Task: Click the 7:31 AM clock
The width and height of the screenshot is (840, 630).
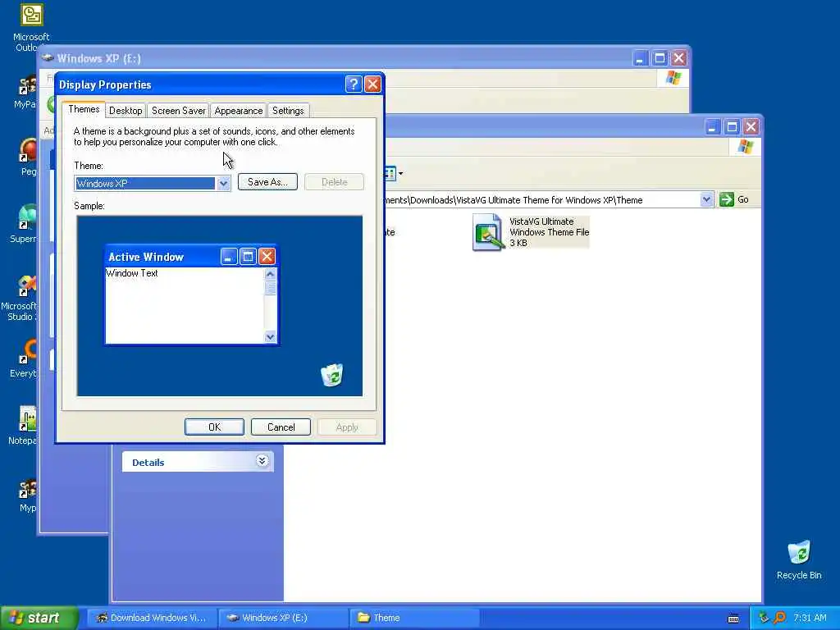Action: coord(810,618)
